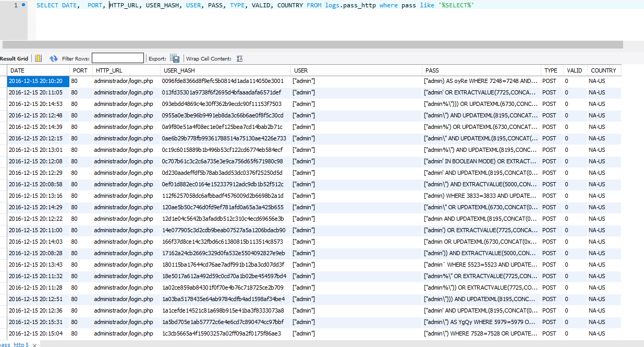Refresh the query results
644x347 pixels.
click(x=53, y=58)
